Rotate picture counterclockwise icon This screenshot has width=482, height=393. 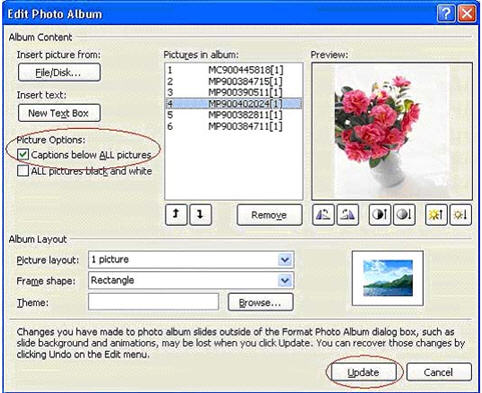[x=323, y=215]
